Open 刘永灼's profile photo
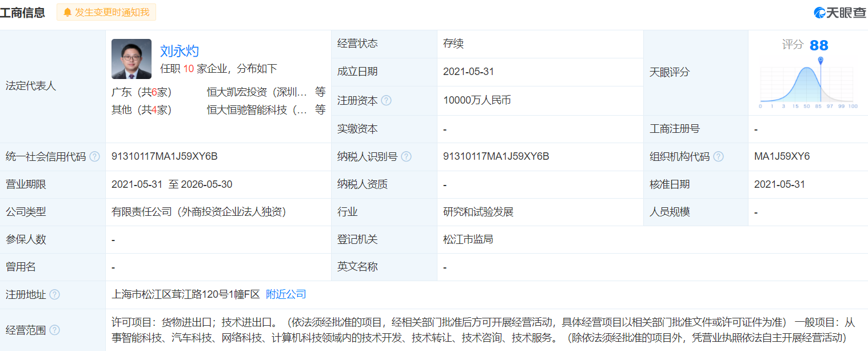 pyautogui.click(x=132, y=59)
